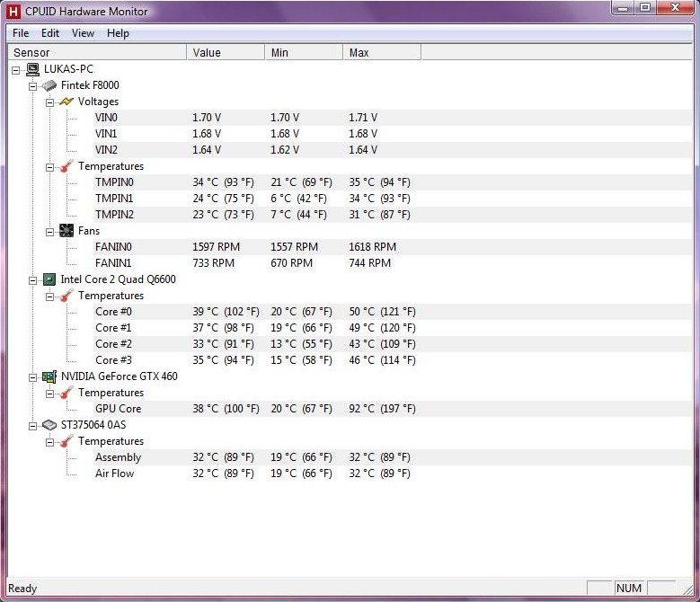Click the CPUID Hardware Monitor title bar icon
This screenshot has height=602, width=700.
[x=13, y=12]
